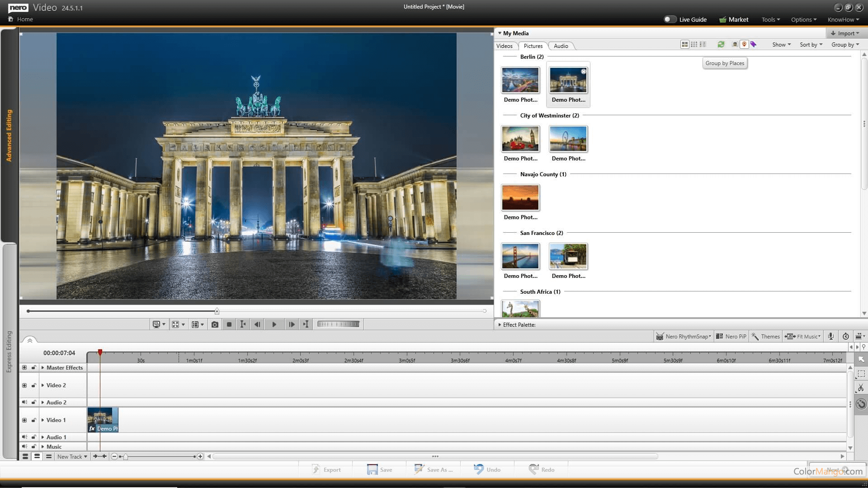The width and height of the screenshot is (868, 488).
Task: Click the microphone narration icon
Action: (x=830, y=336)
